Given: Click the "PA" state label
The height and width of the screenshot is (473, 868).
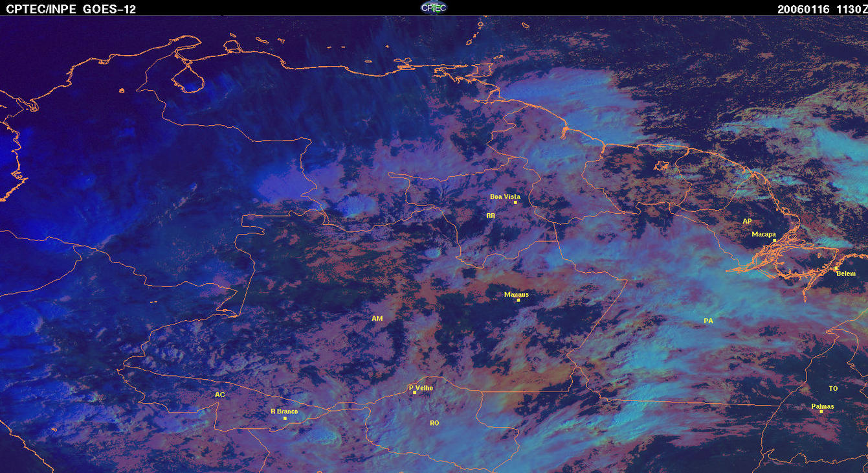Looking at the screenshot, I should click(708, 321).
